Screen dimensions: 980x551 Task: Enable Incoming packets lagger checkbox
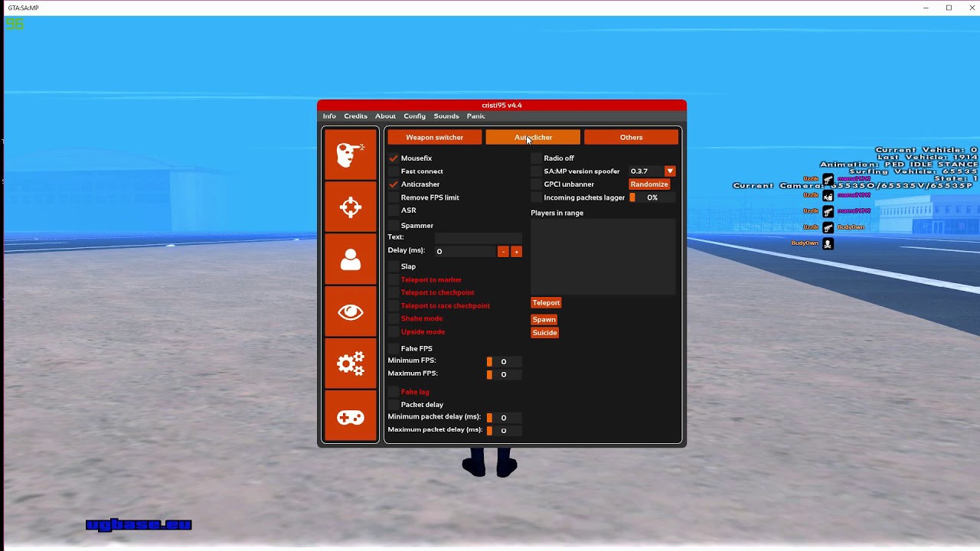click(x=537, y=197)
